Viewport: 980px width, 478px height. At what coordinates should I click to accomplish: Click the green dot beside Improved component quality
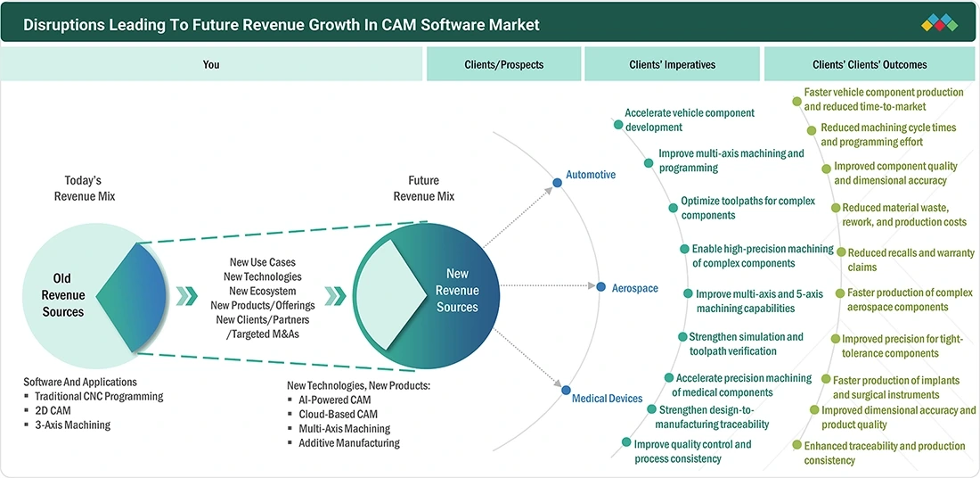[x=826, y=169]
